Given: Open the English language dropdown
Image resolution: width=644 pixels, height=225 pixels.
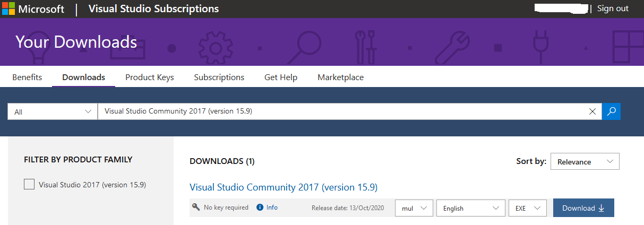Looking at the screenshot, I should pyautogui.click(x=471, y=208).
